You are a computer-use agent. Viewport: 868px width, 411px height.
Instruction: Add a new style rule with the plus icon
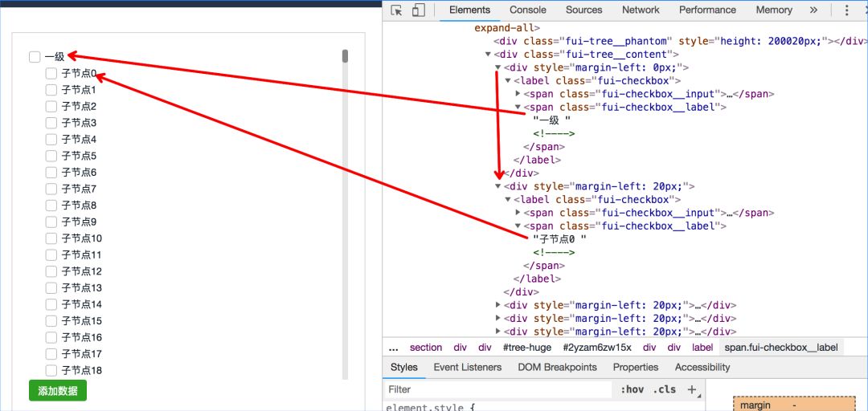coord(691,389)
